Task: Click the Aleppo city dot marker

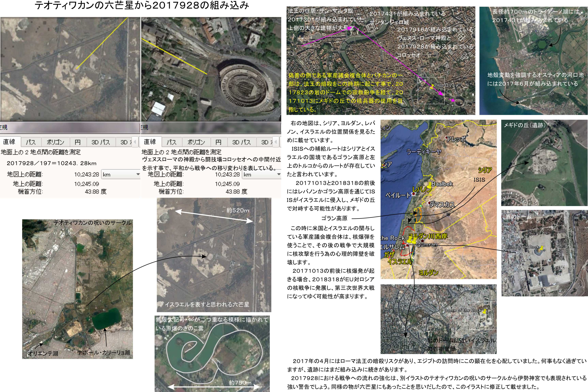Action: pos(446,138)
